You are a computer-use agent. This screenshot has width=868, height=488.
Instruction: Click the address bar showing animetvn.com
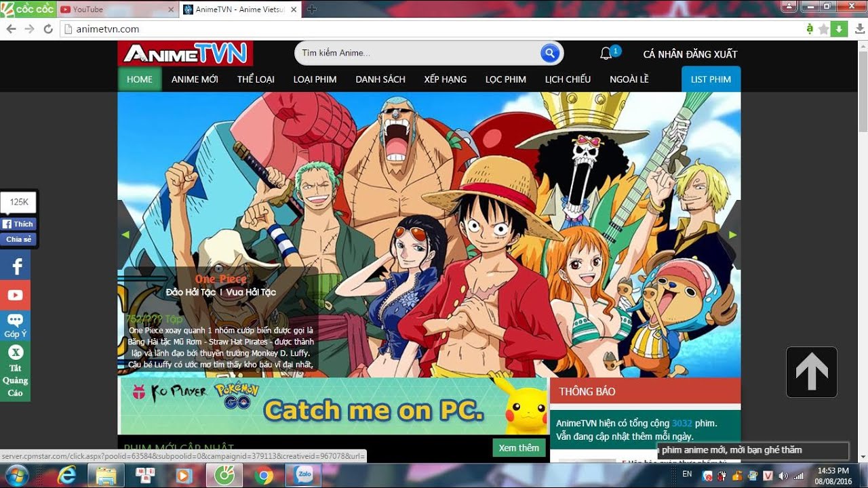(431, 29)
